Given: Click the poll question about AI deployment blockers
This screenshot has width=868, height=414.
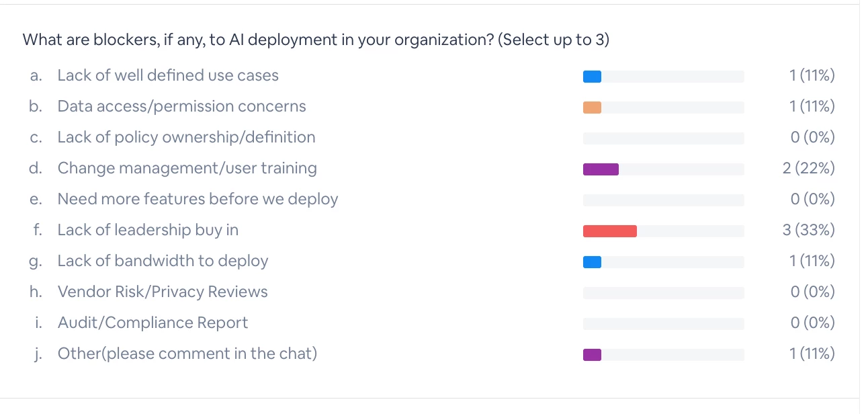Looking at the screenshot, I should click(316, 40).
